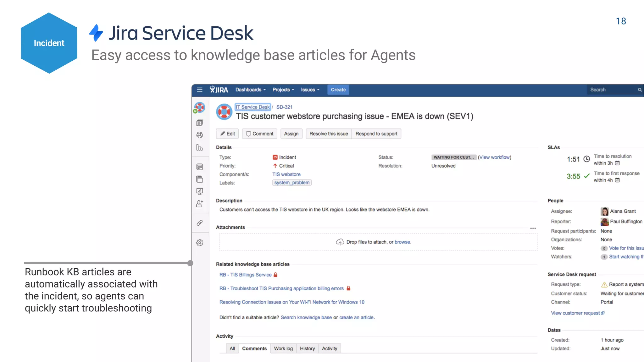Switch to the Work log tab
Screen dimensions: 644x362
pyautogui.click(x=283, y=348)
